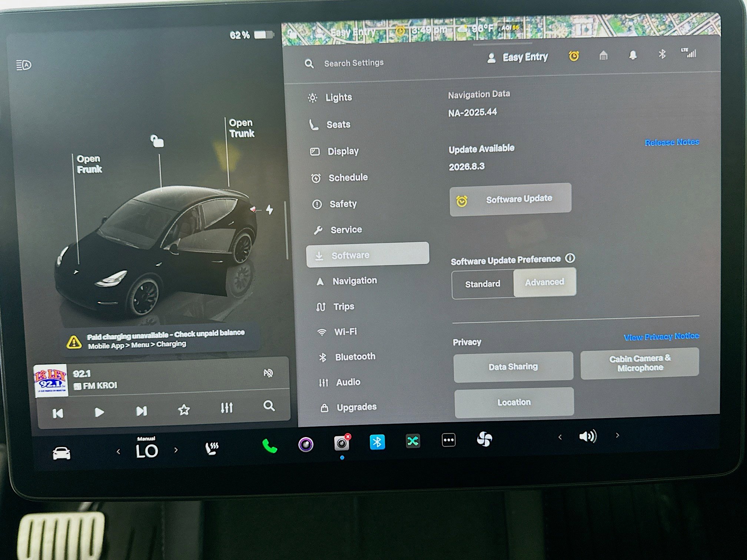
Task: Select the Software menu item
Action: click(x=368, y=255)
